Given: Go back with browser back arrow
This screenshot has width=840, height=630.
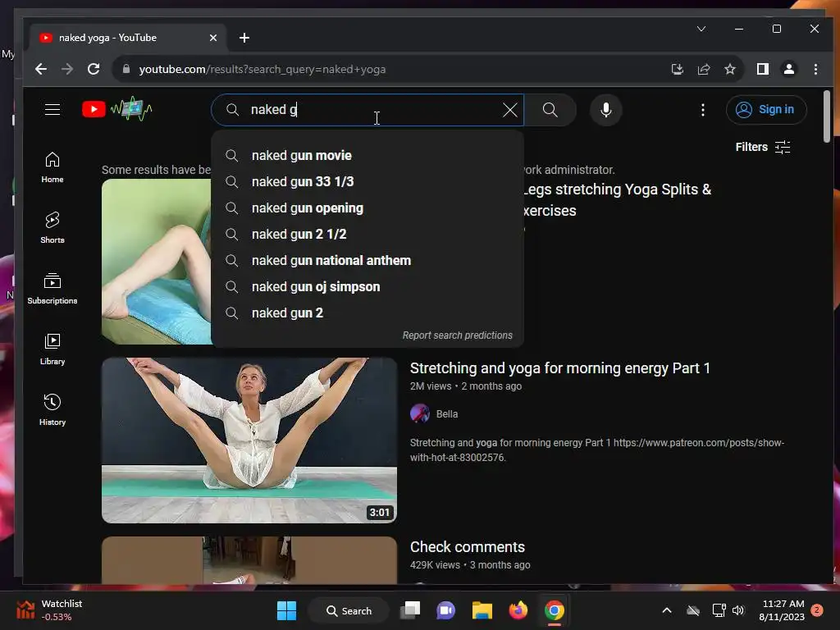Looking at the screenshot, I should [x=41, y=69].
